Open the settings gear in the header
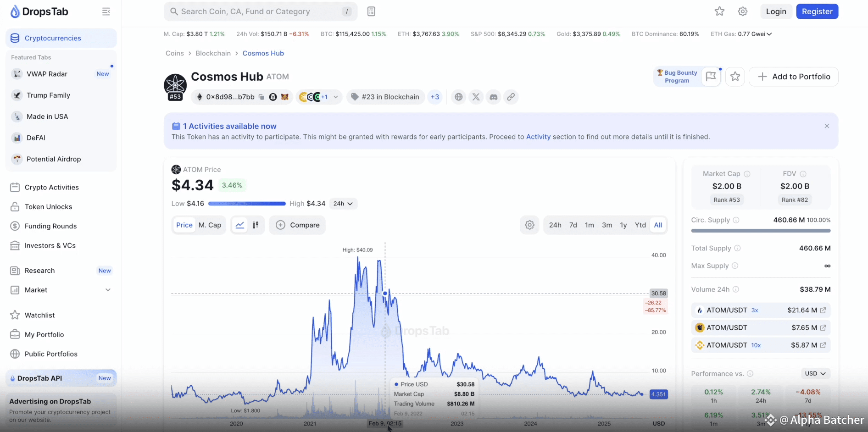 coord(743,11)
